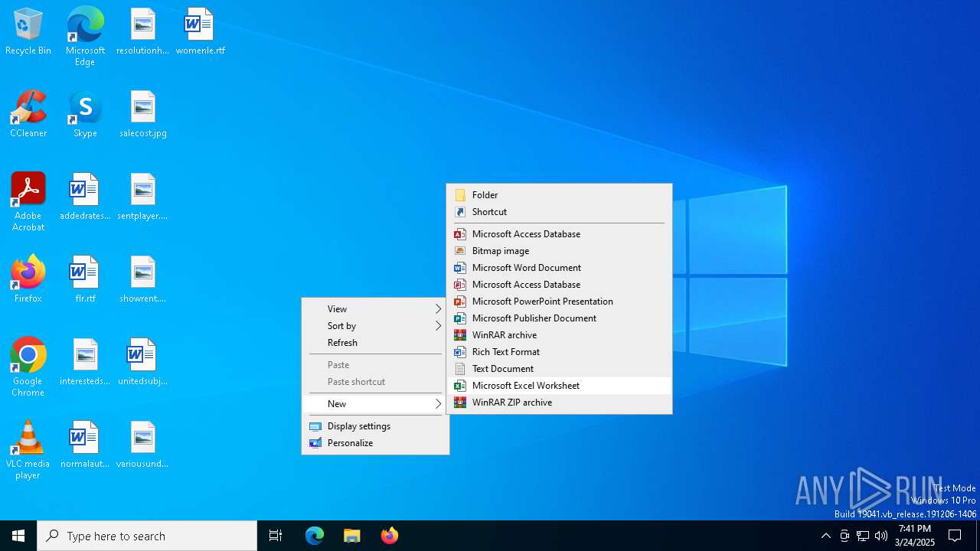Create a new Bitmap image
This screenshot has height=551, width=980.
coord(559,251)
